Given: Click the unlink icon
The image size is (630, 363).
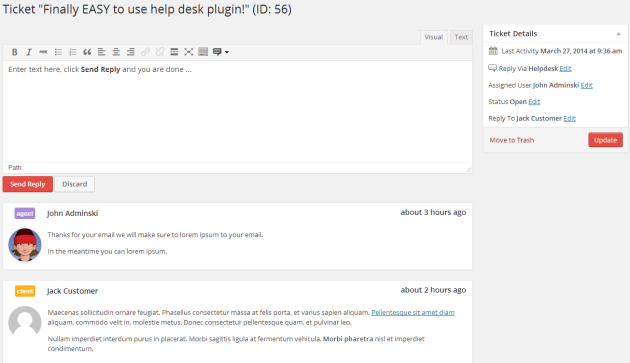Looking at the screenshot, I should click(160, 52).
